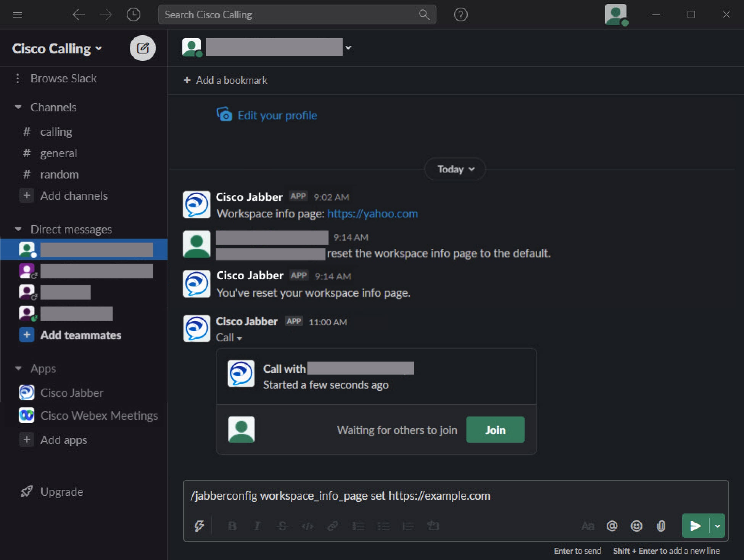744x560 pixels.
Task: Open the user avatar in the title bar
Action: (616, 14)
